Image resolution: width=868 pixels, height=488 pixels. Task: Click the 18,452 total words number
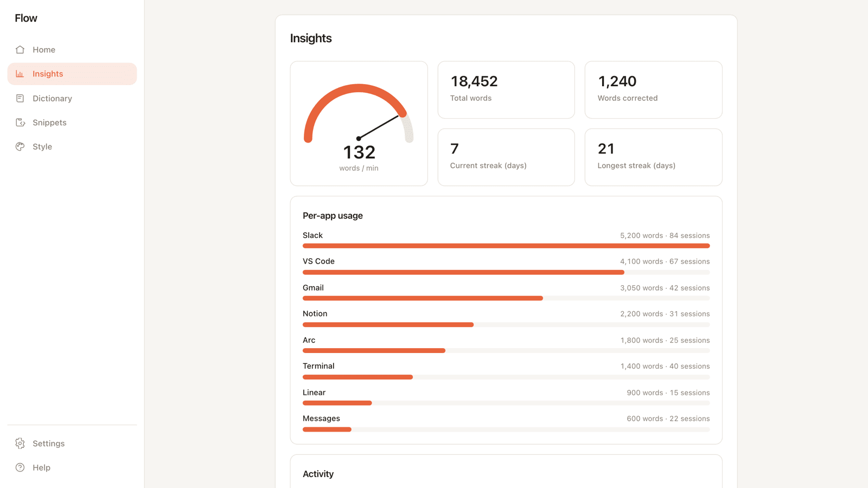(474, 81)
